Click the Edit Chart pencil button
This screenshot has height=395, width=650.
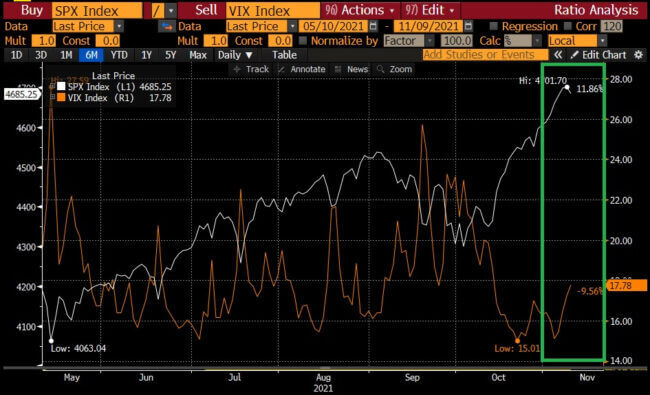598,55
